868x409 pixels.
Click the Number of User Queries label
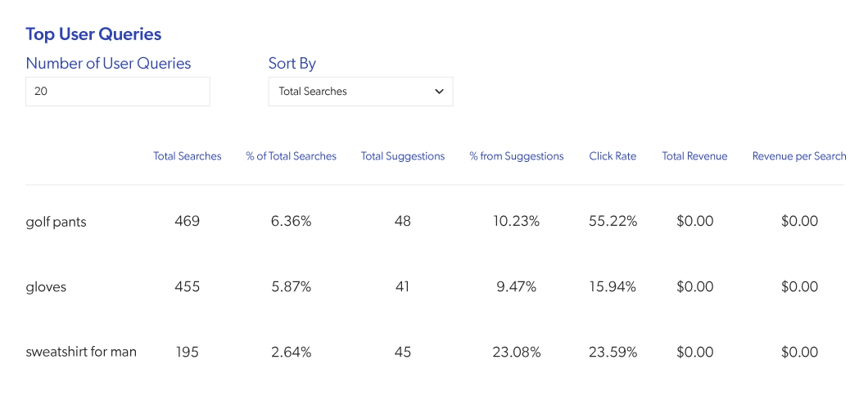point(108,64)
